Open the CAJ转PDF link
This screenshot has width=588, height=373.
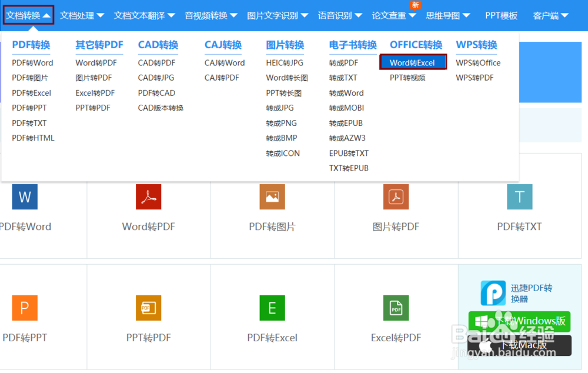(222, 78)
